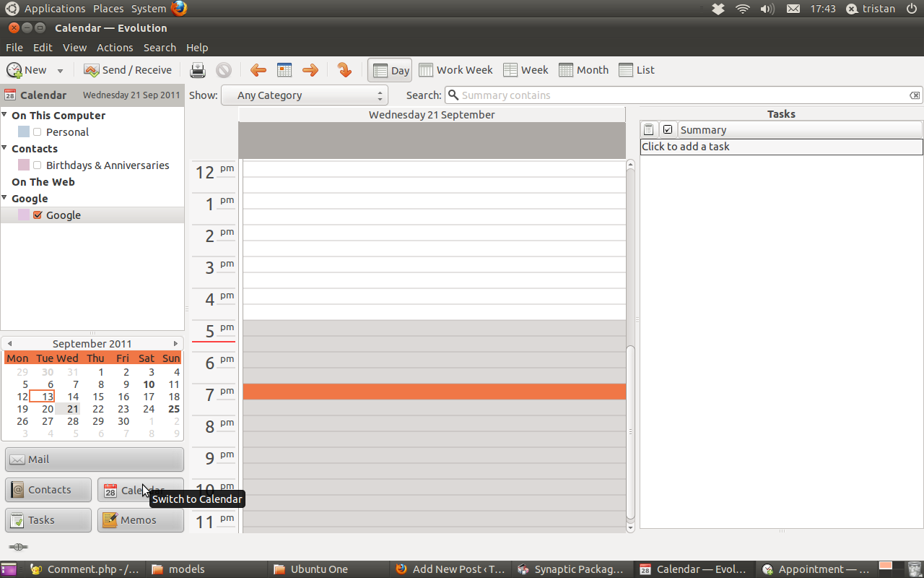The width and height of the screenshot is (924, 578).
Task: Enable the Birthdays & Anniversaries checkbox
Action: tap(38, 165)
